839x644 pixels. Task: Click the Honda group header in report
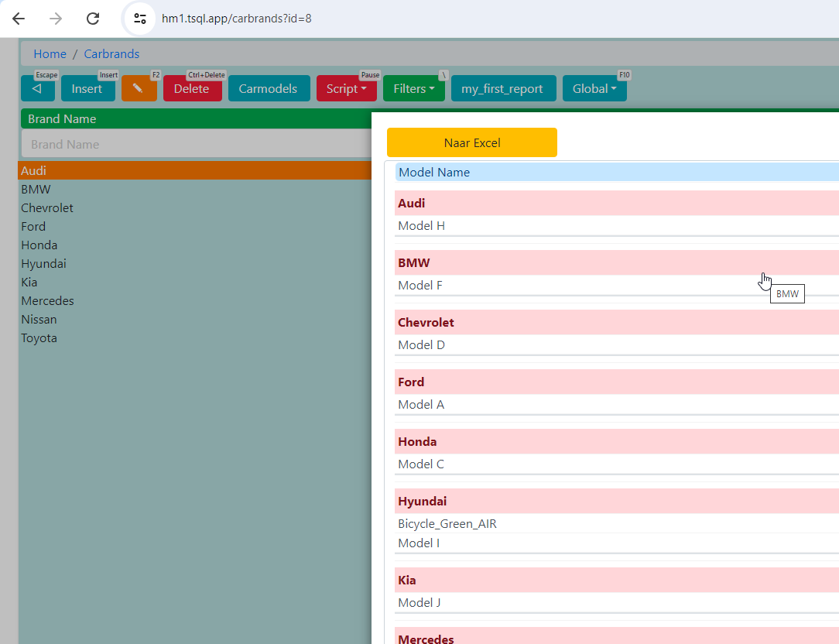pyautogui.click(x=617, y=442)
